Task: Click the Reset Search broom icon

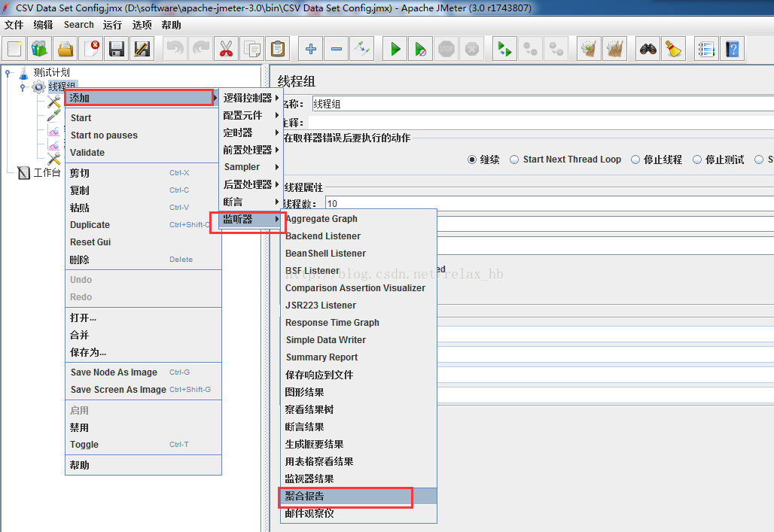Action: pos(674,49)
